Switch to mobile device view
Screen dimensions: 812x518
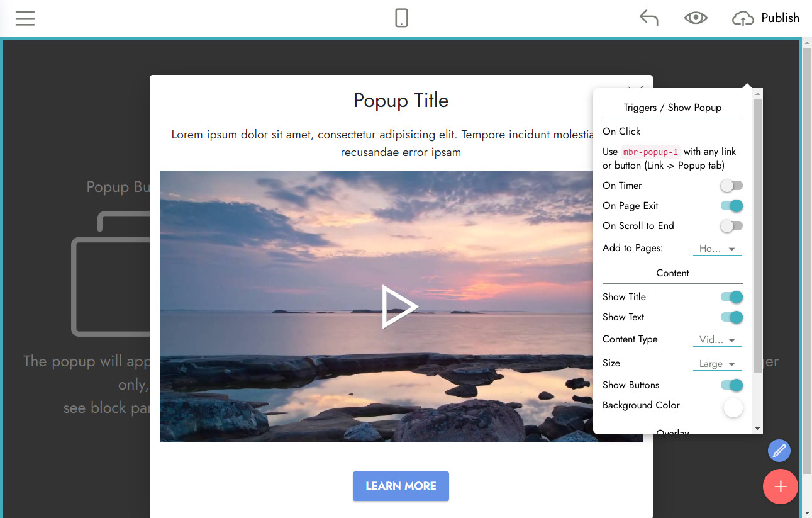point(401,18)
